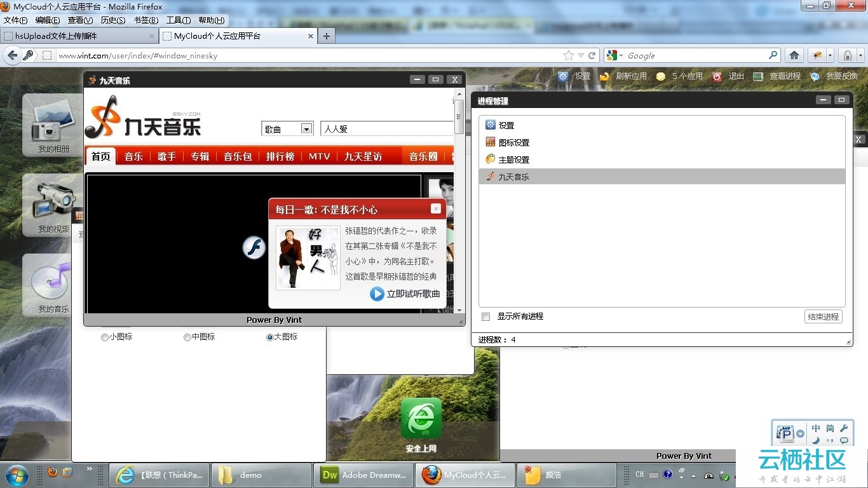The image size is (868, 488).
Task: Click the 设置 gear icon in top toolbar
Action: point(563,76)
